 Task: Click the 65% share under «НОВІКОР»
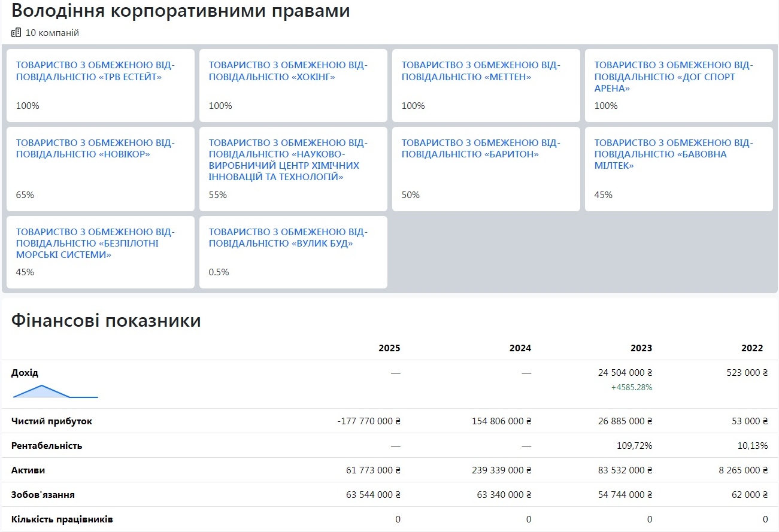25,194
